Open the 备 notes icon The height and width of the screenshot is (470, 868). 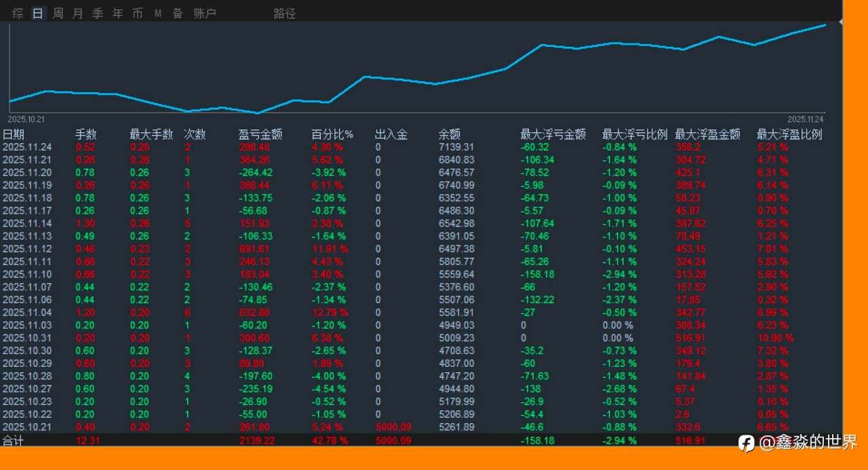177,12
